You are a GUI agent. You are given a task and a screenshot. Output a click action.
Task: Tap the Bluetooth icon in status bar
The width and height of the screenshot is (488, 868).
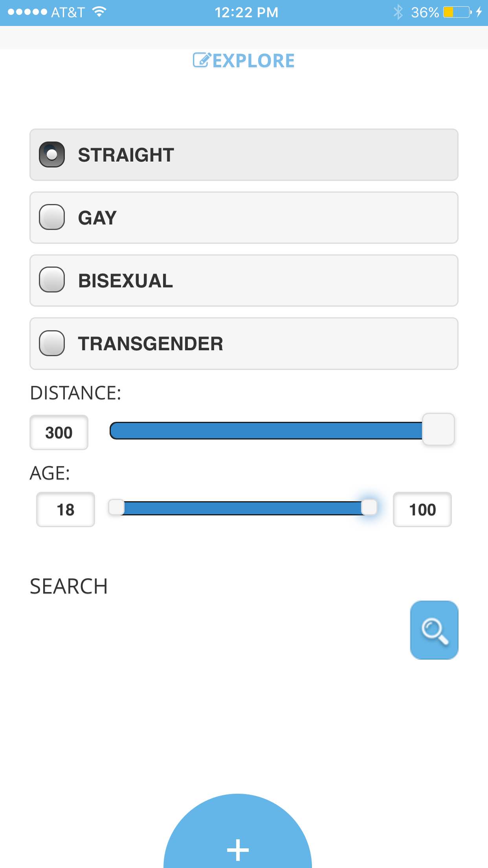point(398,12)
